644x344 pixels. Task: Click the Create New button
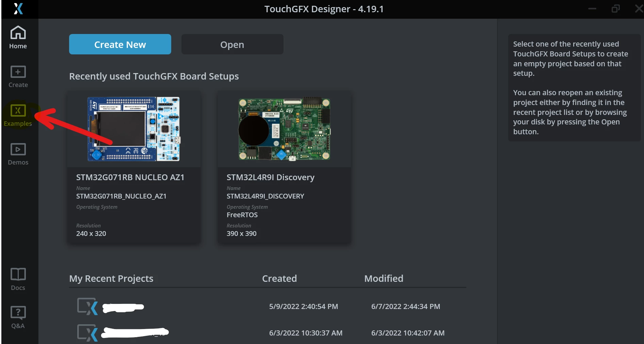coord(120,44)
